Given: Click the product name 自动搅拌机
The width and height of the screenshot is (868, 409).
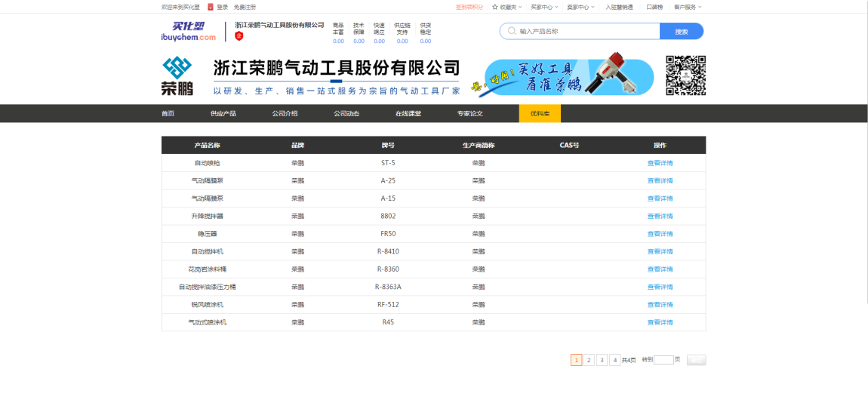Looking at the screenshot, I should point(208,251).
